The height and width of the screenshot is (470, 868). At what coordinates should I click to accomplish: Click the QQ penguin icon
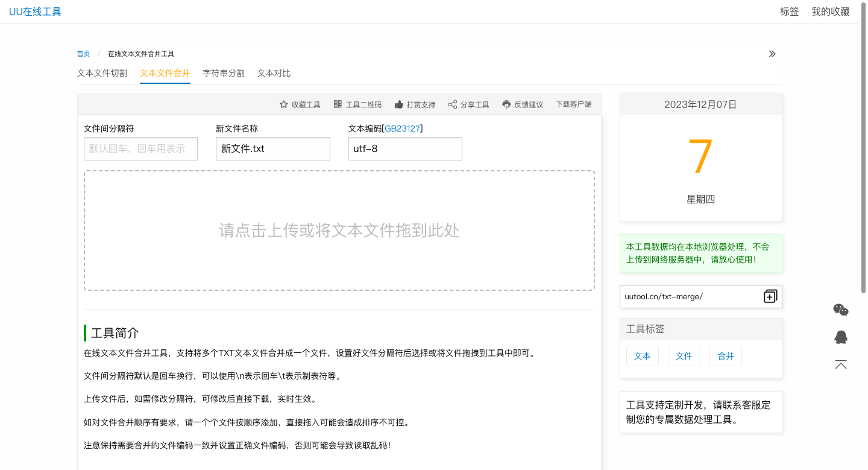click(841, 337)
